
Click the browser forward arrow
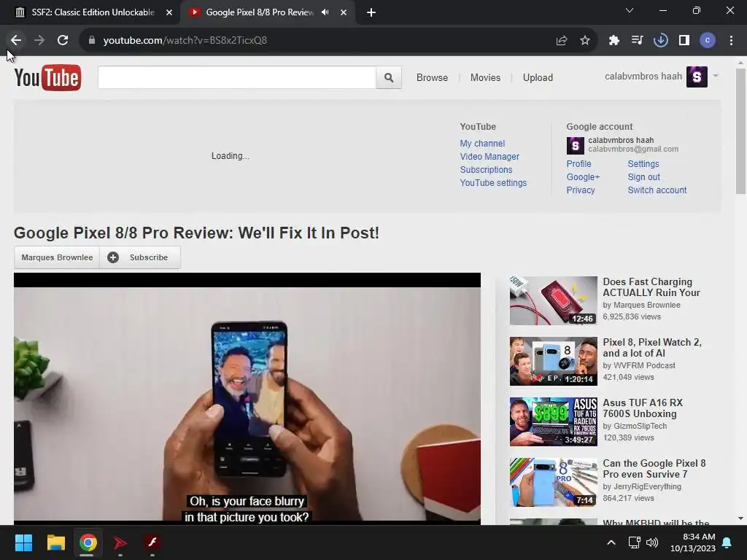(x=39, y=41)
